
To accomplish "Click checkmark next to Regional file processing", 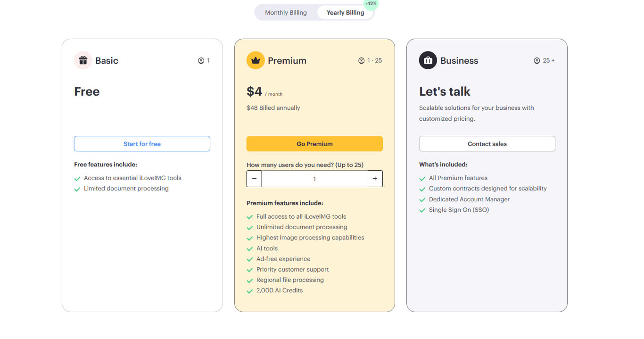I will [250, 281].
